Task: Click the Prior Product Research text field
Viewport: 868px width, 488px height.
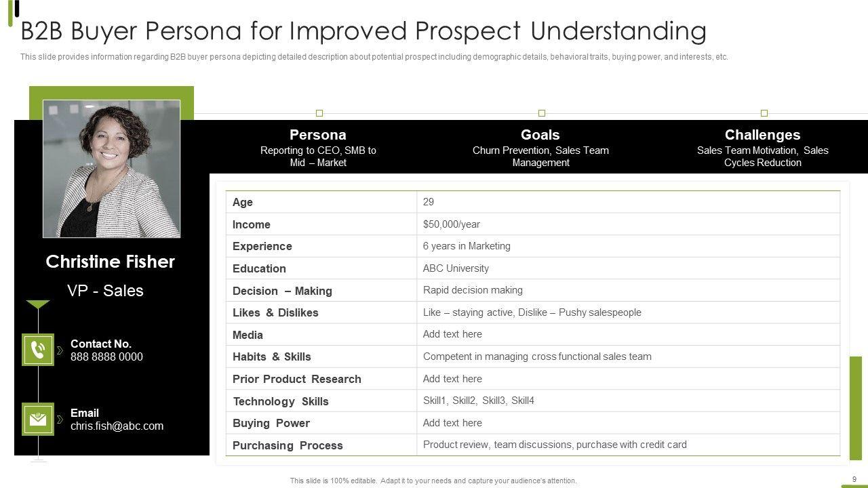Action: [452, 379]
